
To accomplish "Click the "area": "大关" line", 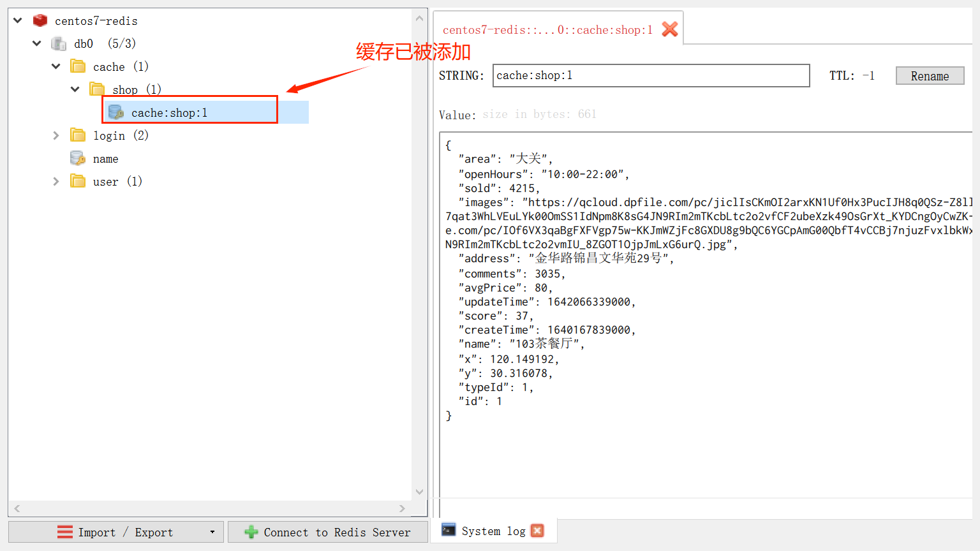I will (505, 159).
